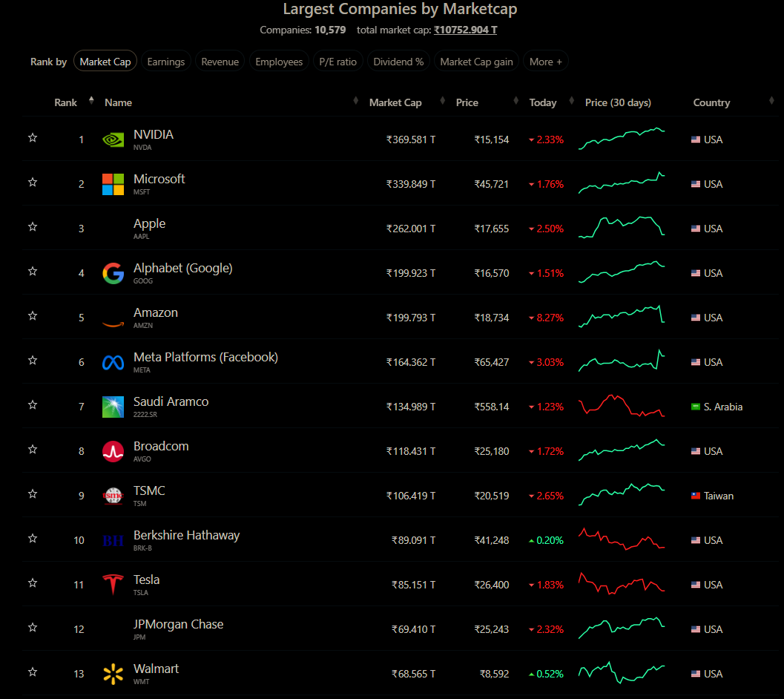Favorite NVIDIA with its star
Screen dimensions: 784x699
(33, 137)
